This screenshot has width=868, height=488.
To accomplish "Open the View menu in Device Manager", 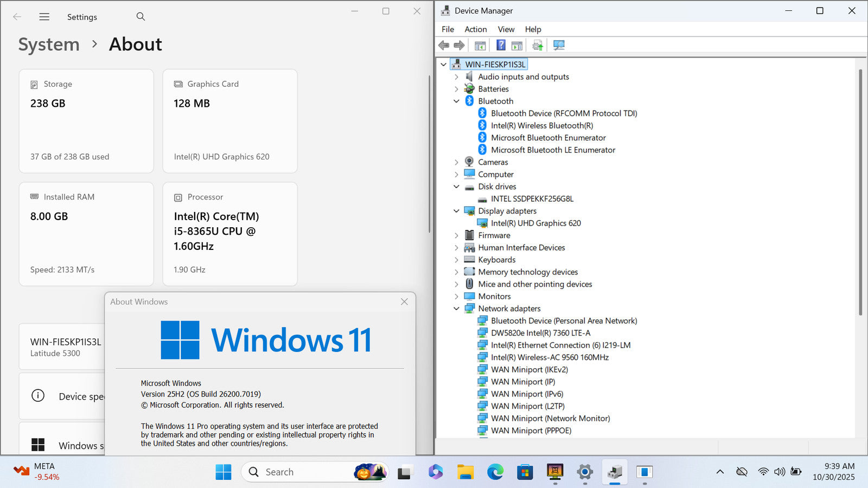I will coord(506,29).
